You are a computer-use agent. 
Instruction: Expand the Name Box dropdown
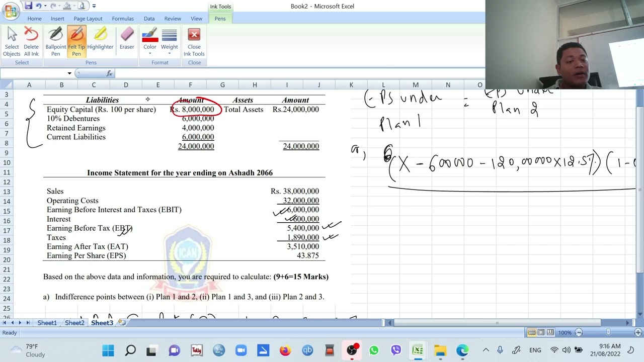pos(69,73)
